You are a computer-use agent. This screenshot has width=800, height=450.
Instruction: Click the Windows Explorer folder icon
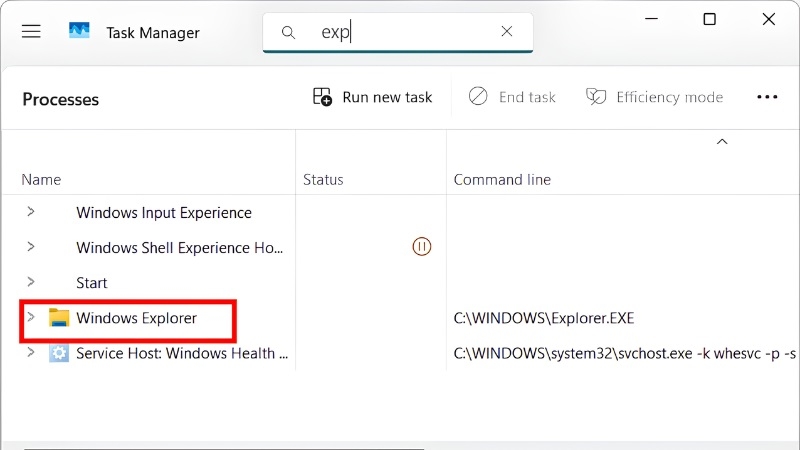pos(59,318)
